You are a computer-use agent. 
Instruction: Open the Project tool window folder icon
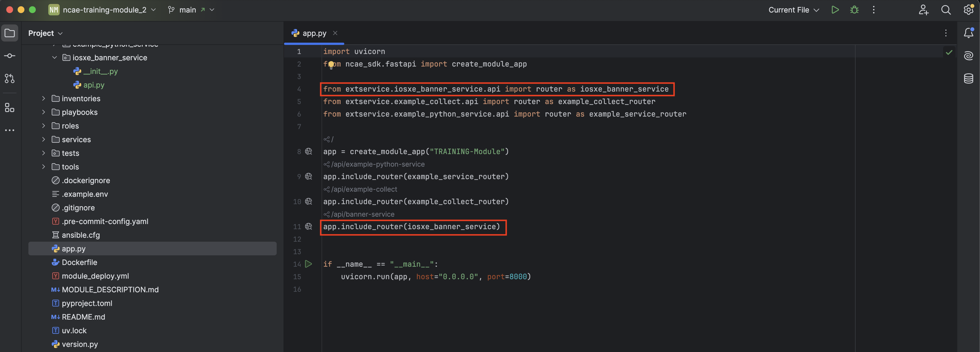(x=9, y=33)
